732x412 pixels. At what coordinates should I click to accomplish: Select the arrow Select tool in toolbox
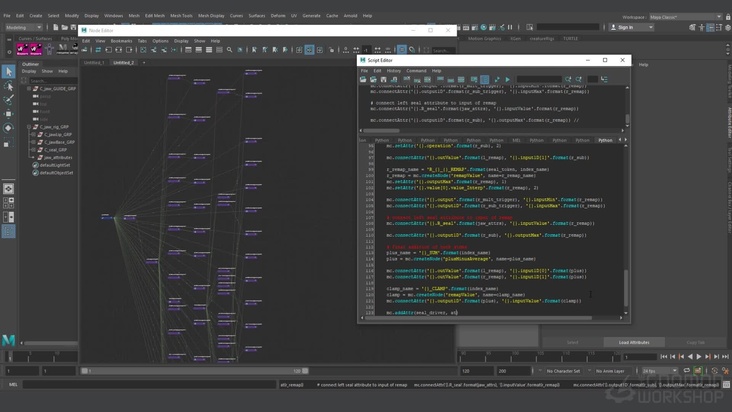point(8,71)
